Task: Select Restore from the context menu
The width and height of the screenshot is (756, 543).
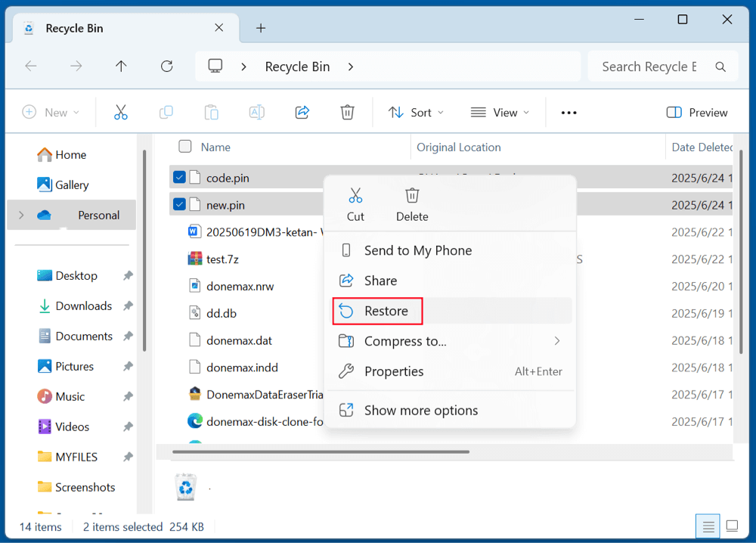Action: pos(376,311)
